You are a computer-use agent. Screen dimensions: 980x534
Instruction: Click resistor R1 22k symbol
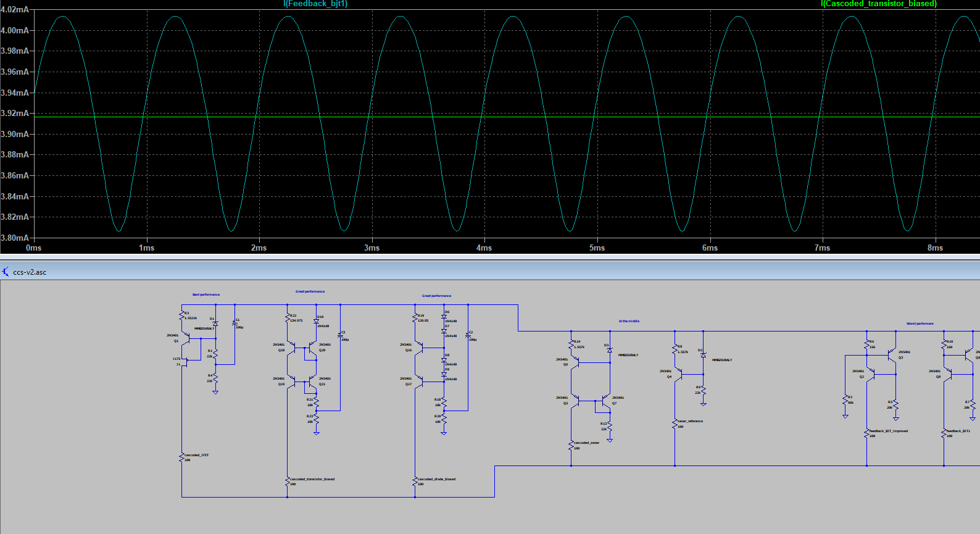(x=215, y=354)
